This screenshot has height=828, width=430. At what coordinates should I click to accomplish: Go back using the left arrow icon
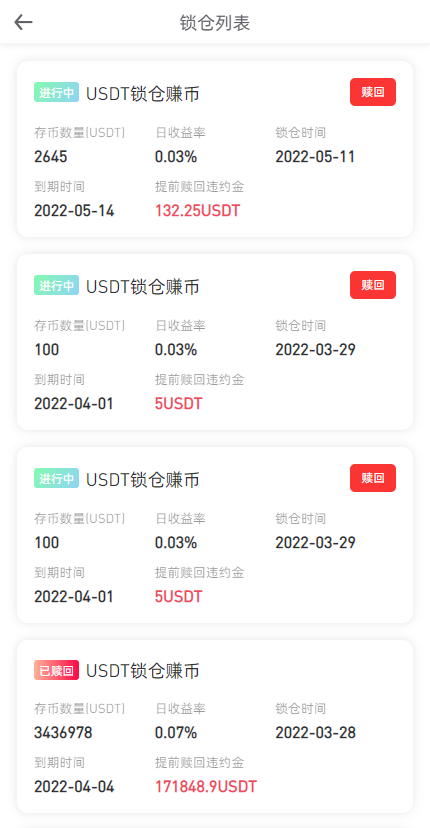[x=23, y=22]
